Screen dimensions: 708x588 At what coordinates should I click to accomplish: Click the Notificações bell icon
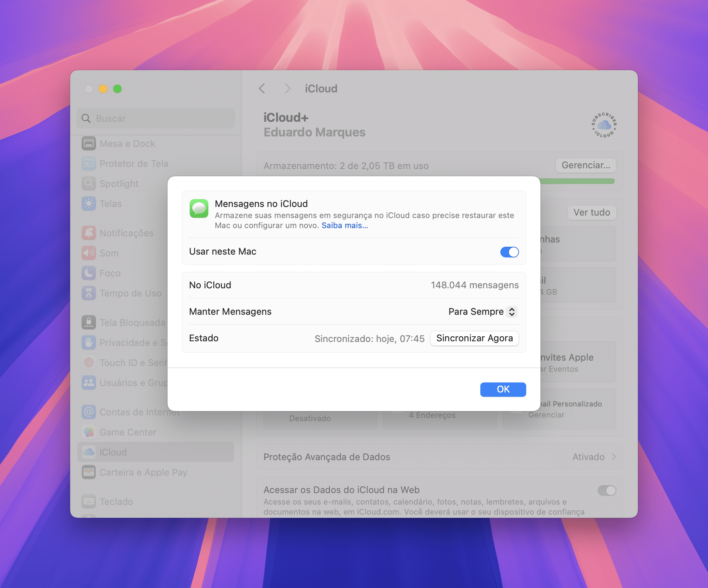point(89,233)
